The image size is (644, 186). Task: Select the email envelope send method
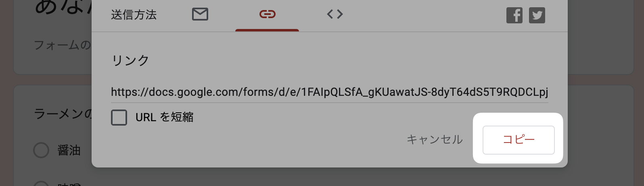pos(200,14)
